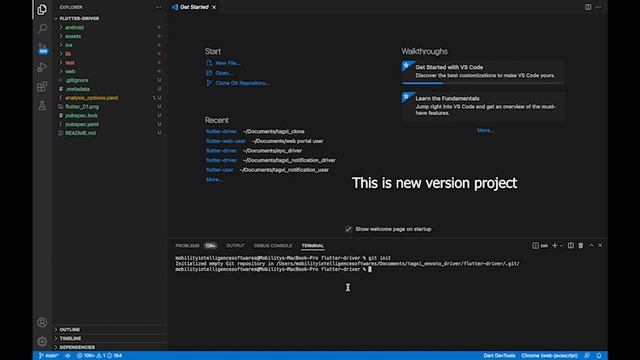Click the main branch in status bar
The image size is (640, 360).
tap(49, 356)
